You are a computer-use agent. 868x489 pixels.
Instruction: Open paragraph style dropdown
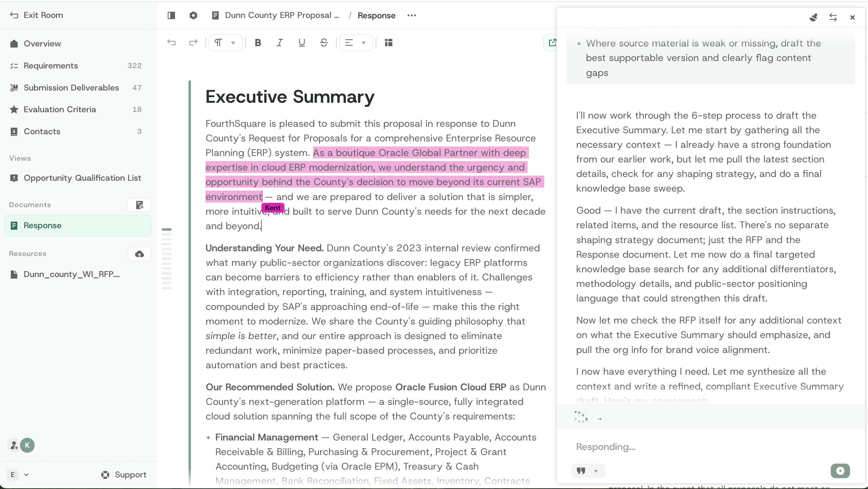point(225,43)
